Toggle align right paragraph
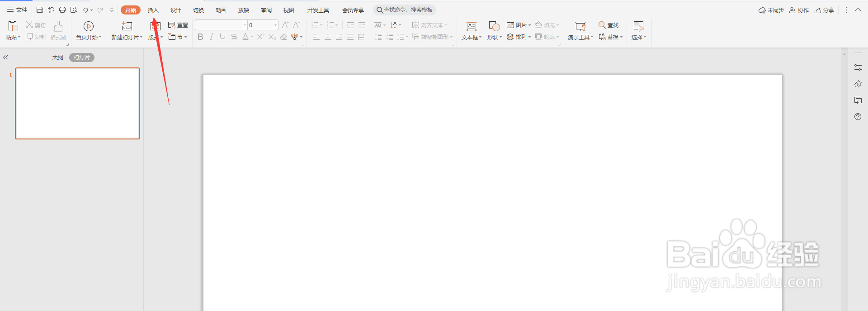Image resolution: width=868 pixels, height=311 pixels. pos(339,37)
